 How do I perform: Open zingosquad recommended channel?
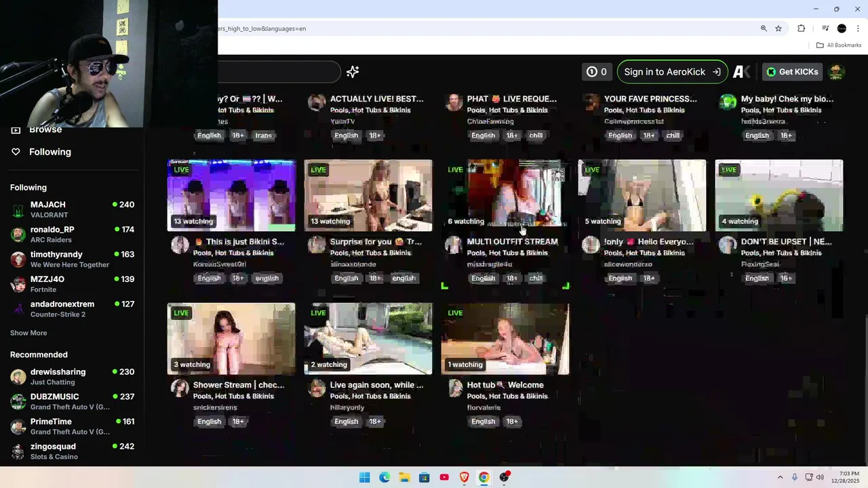point(72,451)
